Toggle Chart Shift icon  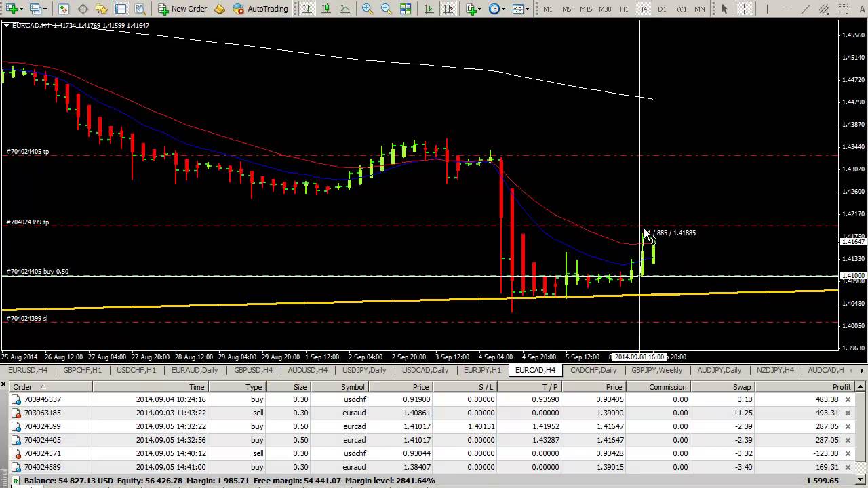click(x=448, y=9)
